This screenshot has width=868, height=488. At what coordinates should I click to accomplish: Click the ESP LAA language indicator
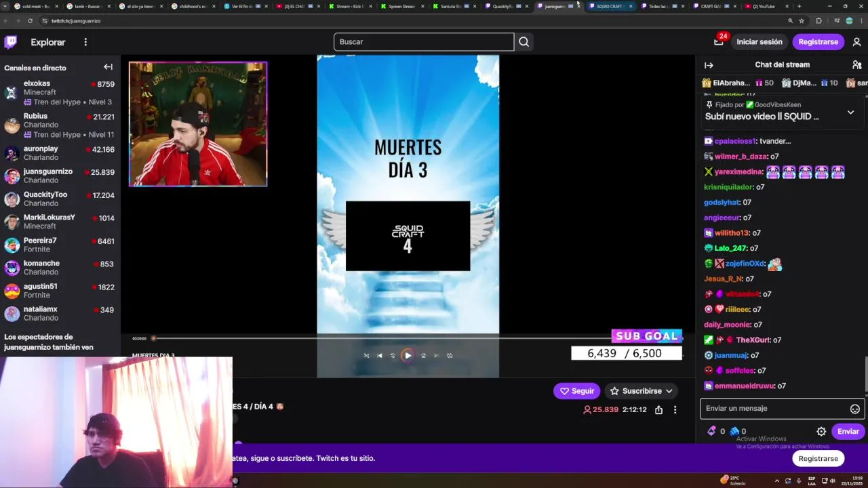pos(812,481)
